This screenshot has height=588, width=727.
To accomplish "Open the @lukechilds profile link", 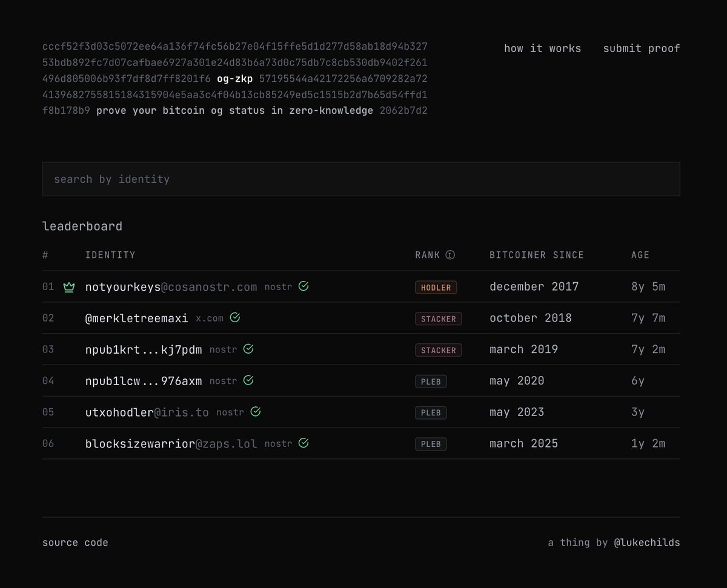I will tap(647, 543).
